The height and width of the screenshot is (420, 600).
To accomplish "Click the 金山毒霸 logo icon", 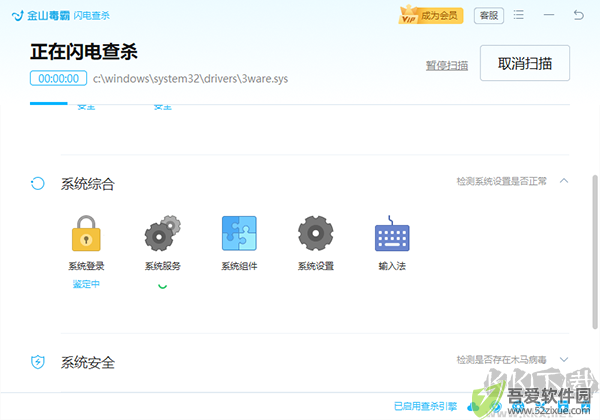I will [x=18, y=16].
